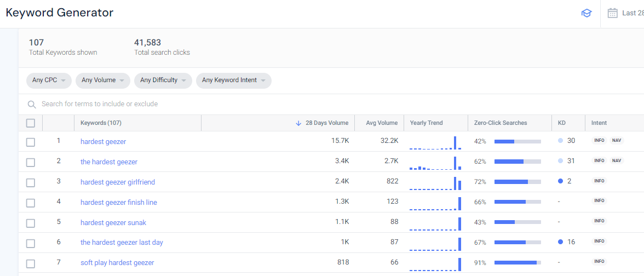Open hardest geezer girlfriend keyword
This screenshot has height=276, width=644.
coord(117,182)
